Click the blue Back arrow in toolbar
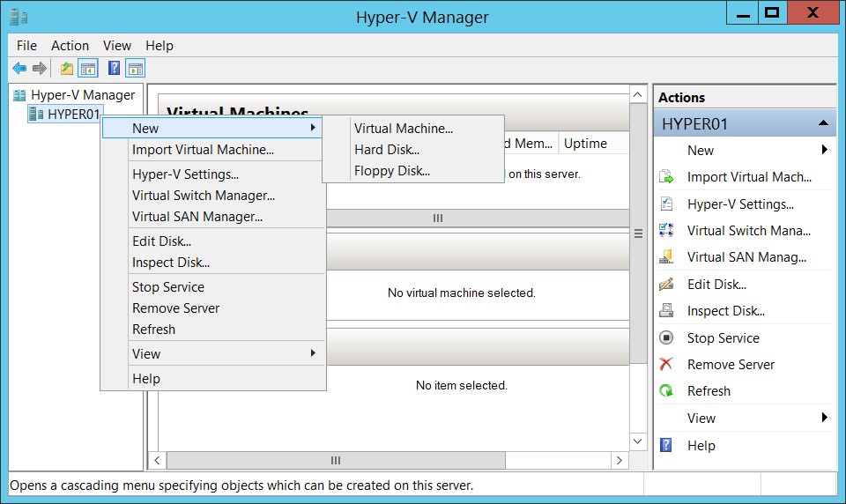The image size is (846, 504). (x=19, y=69)
